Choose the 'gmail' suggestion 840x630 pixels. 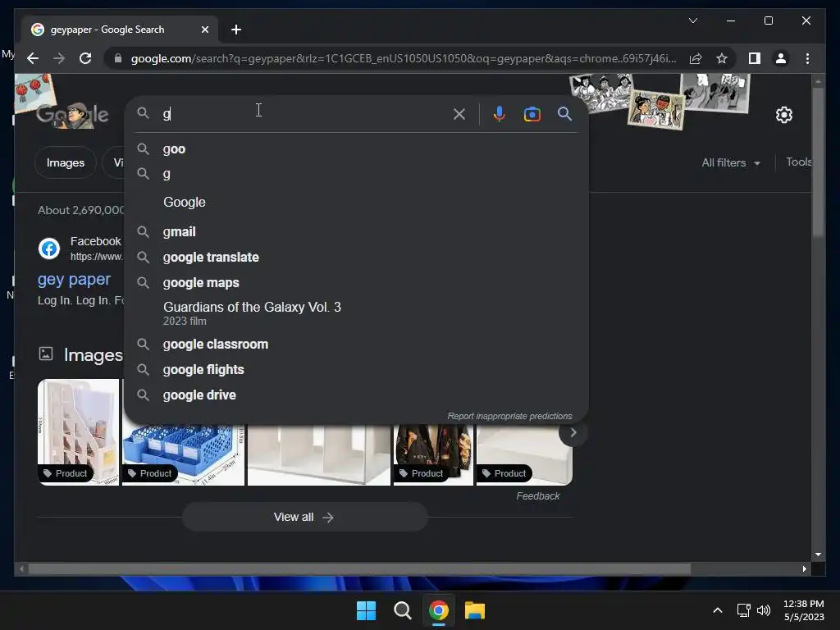[356, 231]
